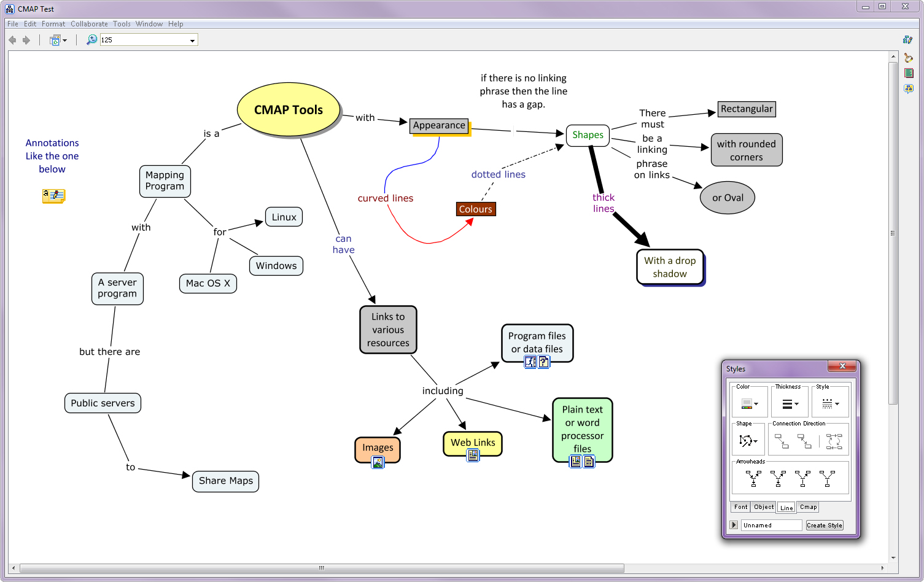Open the Window menu
This screenshot has width=924, height=582.
click(149, 24)
